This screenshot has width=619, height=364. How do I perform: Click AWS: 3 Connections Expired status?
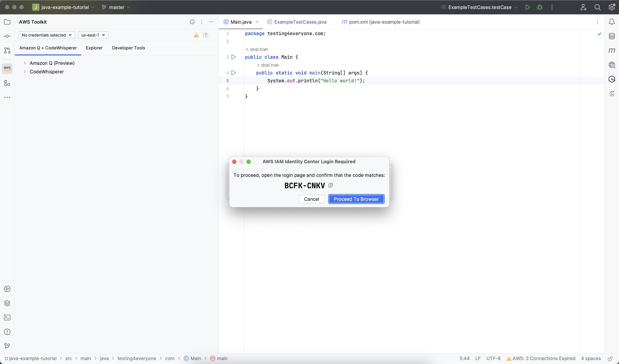coord(541,358)
